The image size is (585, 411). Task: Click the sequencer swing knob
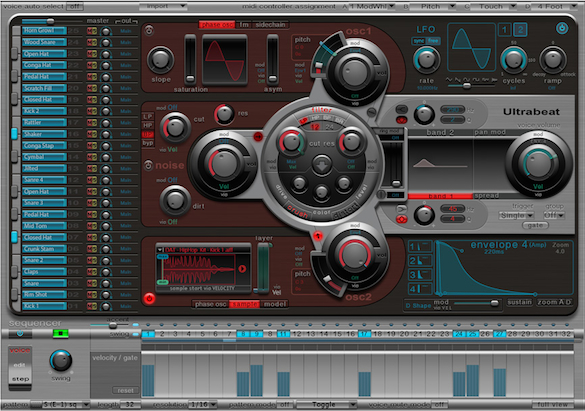(60, 360)
